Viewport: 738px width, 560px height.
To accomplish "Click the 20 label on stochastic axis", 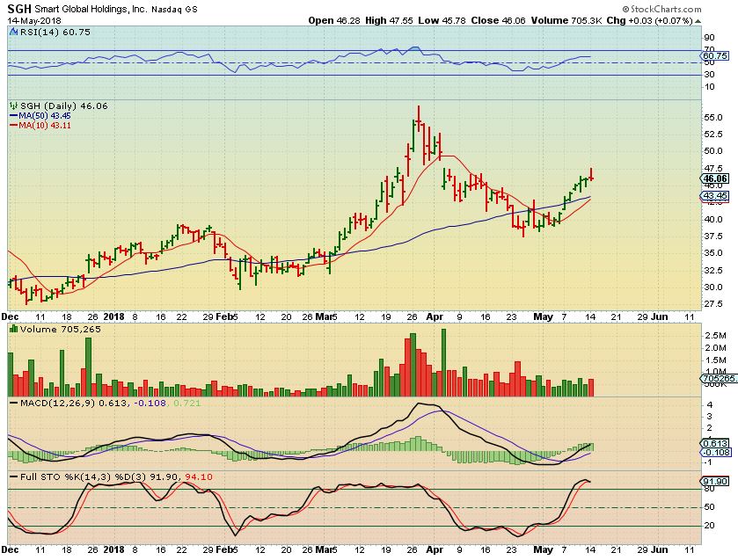I will (709, 526).
